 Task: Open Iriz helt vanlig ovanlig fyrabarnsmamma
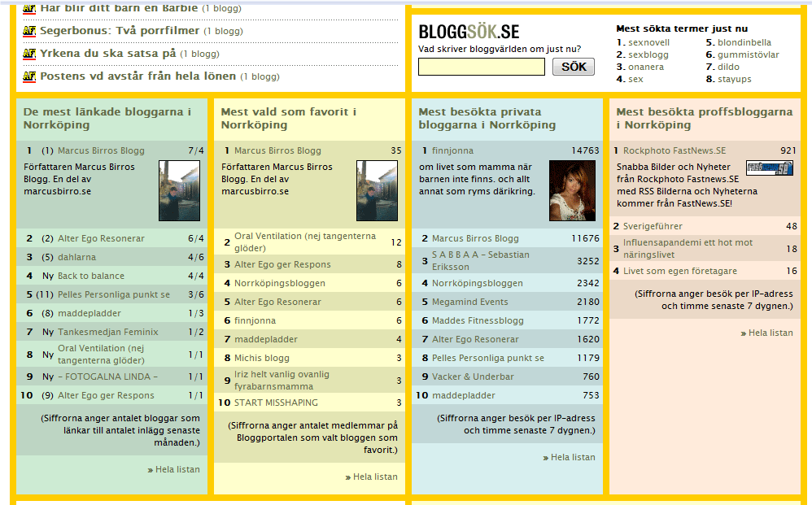[282, 381]
